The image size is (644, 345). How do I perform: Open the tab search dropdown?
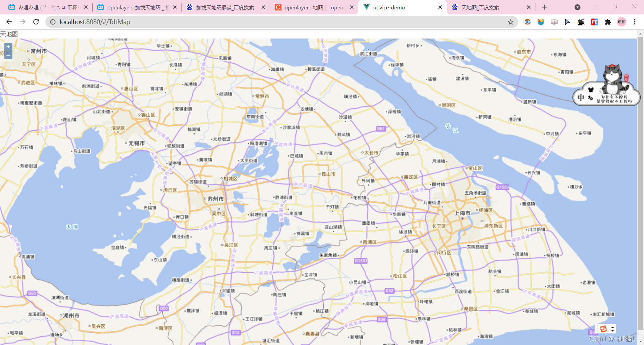(577, 7)
